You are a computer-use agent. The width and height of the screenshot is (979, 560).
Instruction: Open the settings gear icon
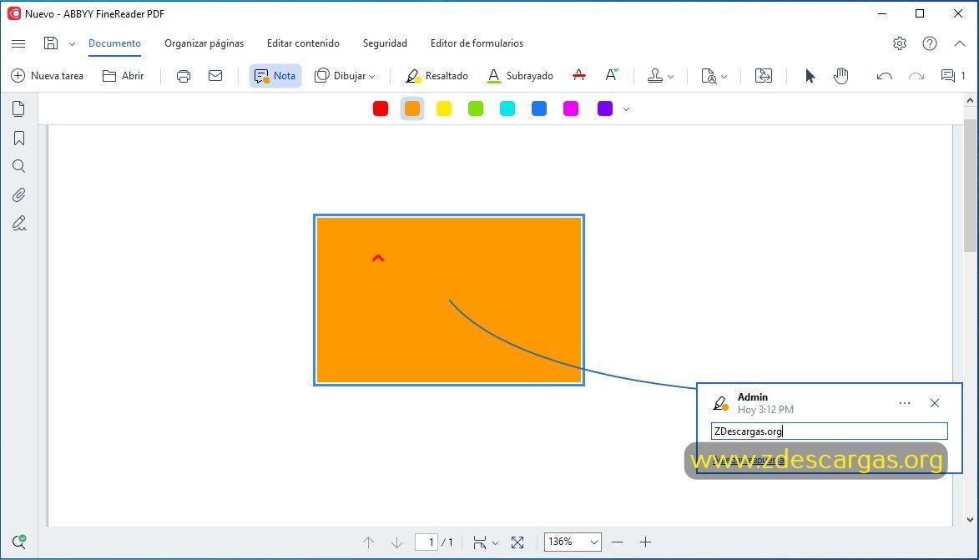[x=900, y=43]
